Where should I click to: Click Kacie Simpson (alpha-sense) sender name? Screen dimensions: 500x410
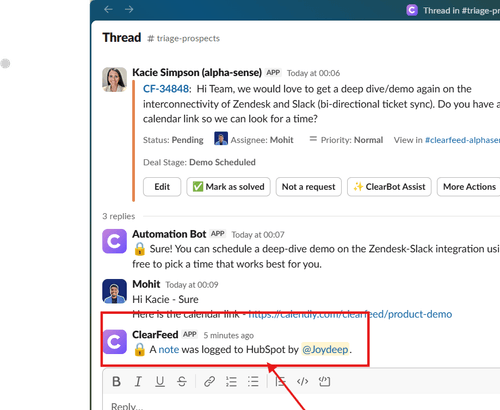tap(197, 72)
